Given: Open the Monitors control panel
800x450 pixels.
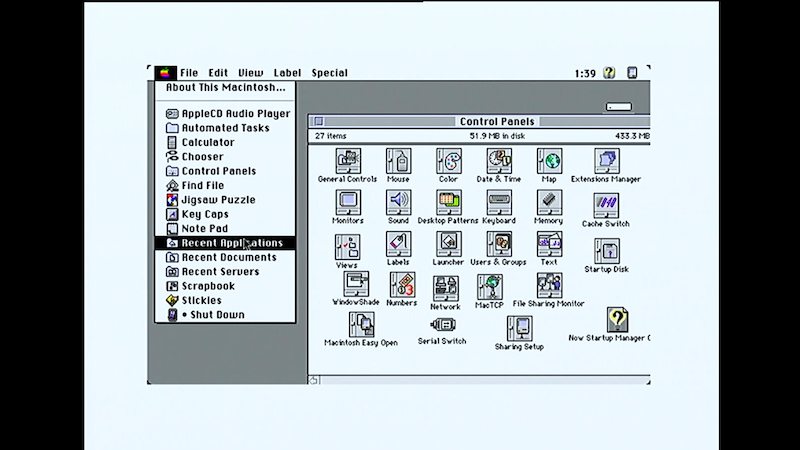Looking at the screenshot, I should [348, 203].
